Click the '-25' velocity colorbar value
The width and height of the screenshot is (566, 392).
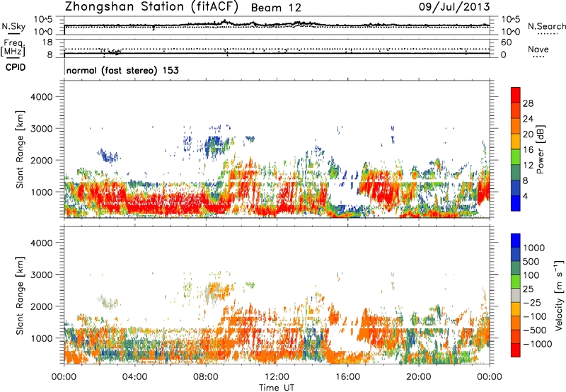532,302
